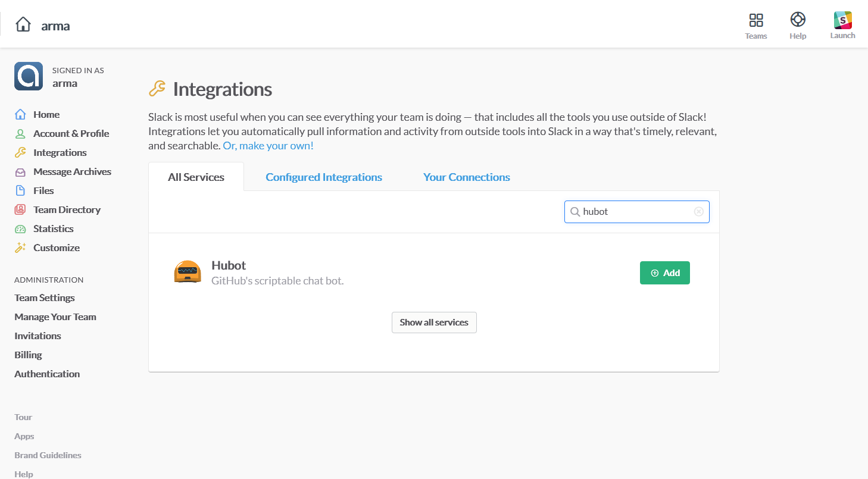Click the Message Archives inbox icon
The width and height of the screenshot is (868, 479).
[x=20, y=172]
